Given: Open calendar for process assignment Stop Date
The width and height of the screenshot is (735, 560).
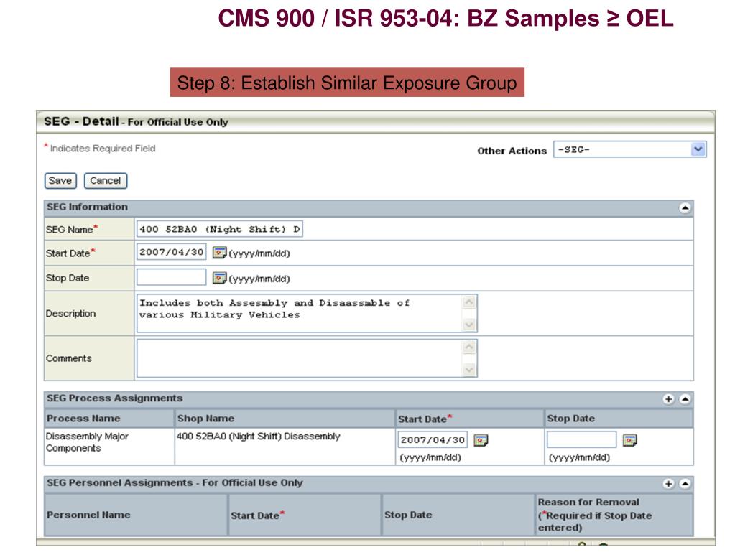Looking at the screenshot, I should pos(630,440).
